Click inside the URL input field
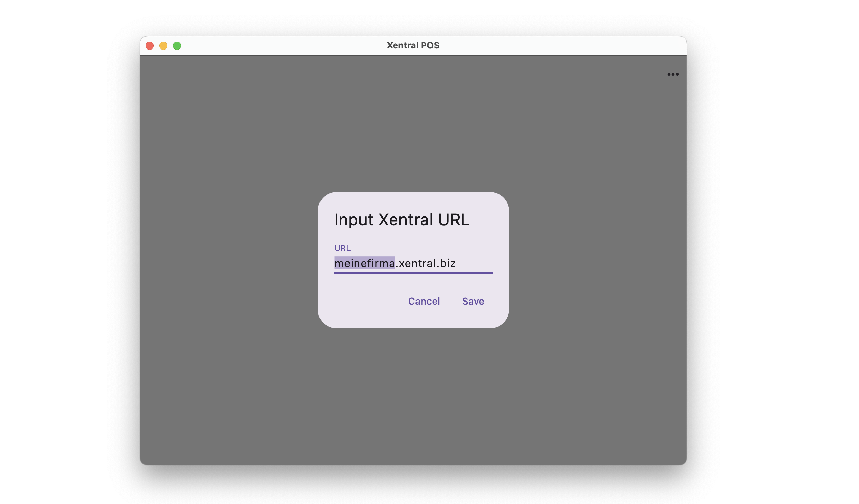 click(x=413, y=263)
